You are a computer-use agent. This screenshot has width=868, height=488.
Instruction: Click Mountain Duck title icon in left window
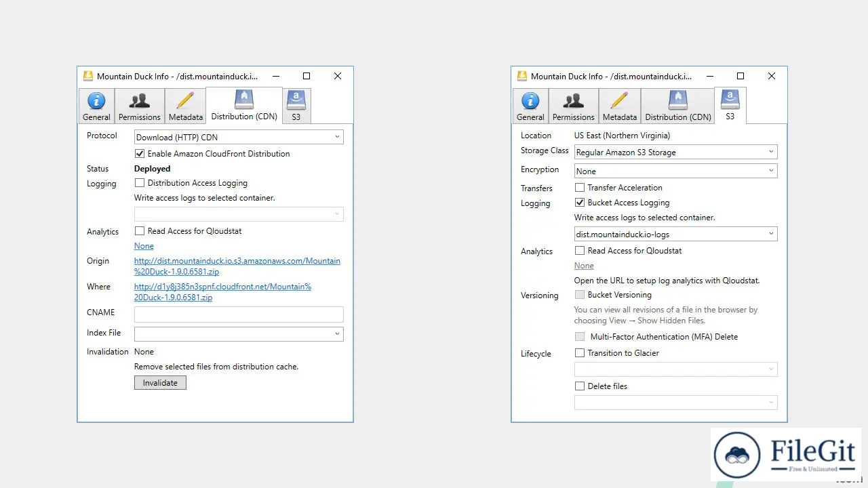87,76
